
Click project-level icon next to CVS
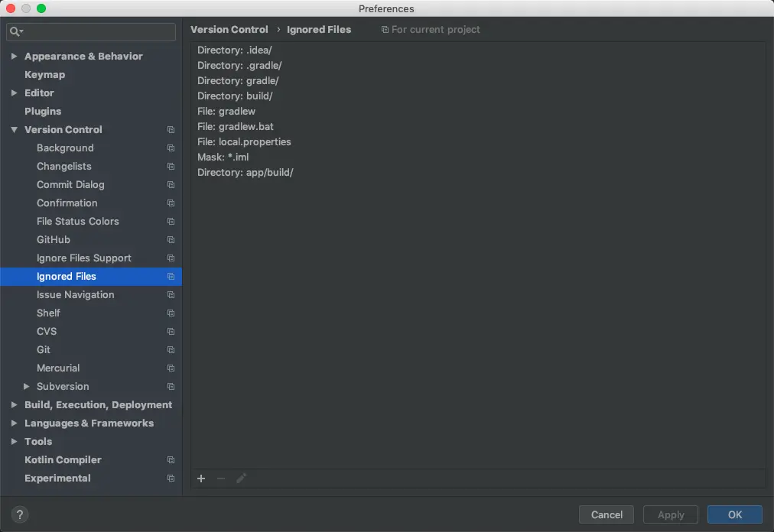(x=171, y=331)
